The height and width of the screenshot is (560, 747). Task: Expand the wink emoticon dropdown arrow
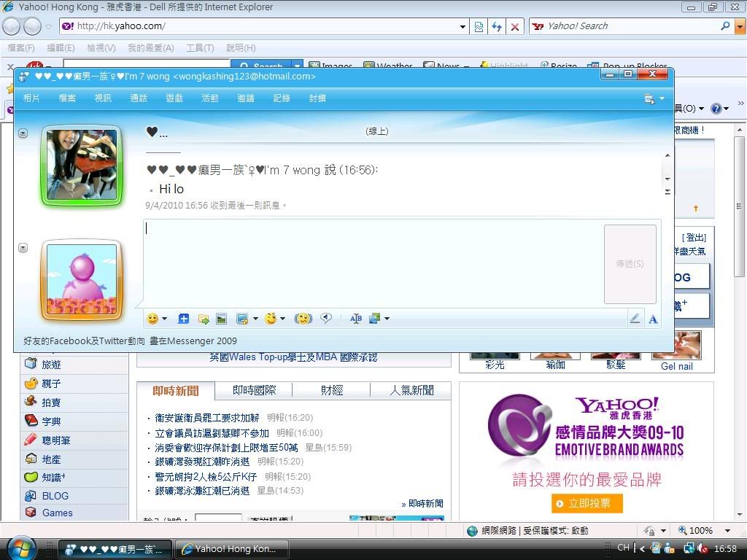(282, 319)
